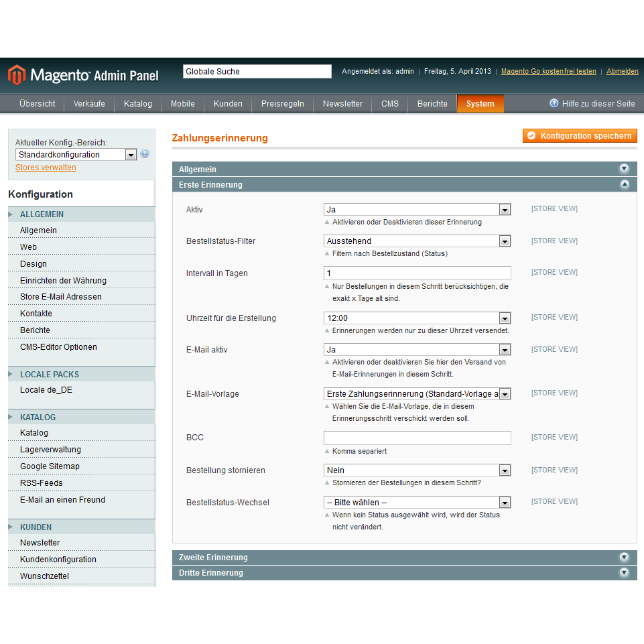Open the Verkäufe menu
644x644 pixels.
pyautogui.click(x=89, y=103)
